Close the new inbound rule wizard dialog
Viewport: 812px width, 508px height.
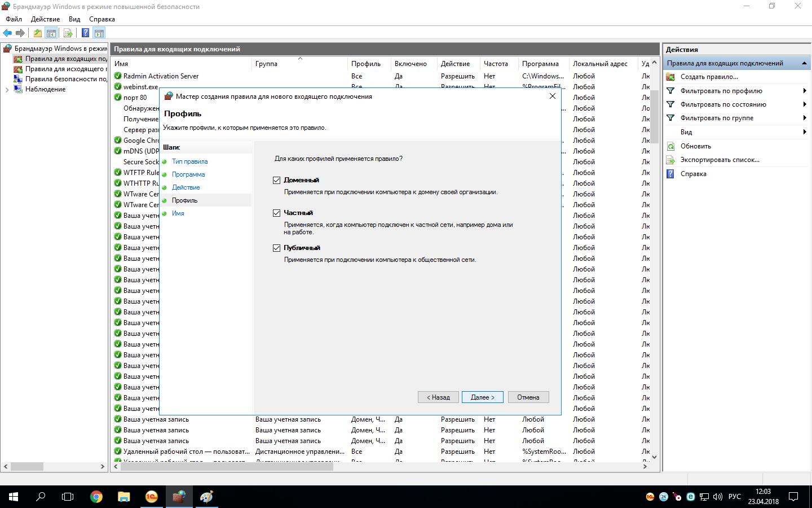553,96
